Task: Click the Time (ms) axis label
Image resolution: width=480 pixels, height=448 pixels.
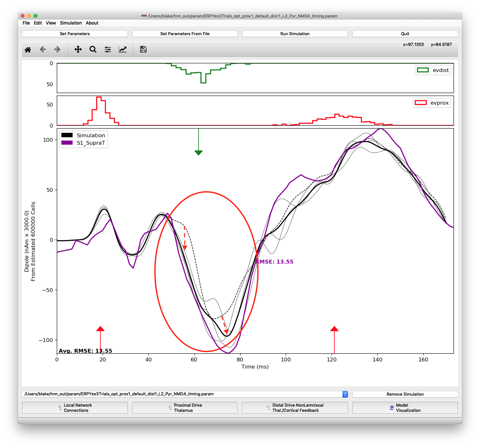Action: pos(255,367)
